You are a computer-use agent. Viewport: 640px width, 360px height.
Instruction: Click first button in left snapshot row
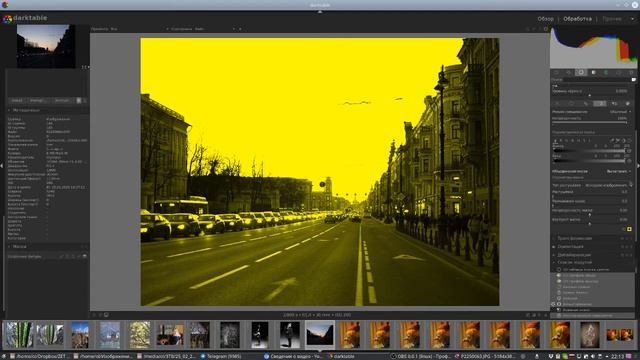pos(17,100)
